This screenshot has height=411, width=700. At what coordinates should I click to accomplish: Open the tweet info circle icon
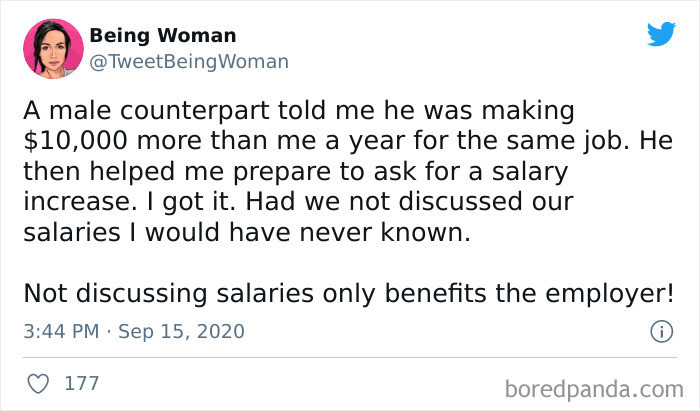pyautogui.click(x=660, y=330)
